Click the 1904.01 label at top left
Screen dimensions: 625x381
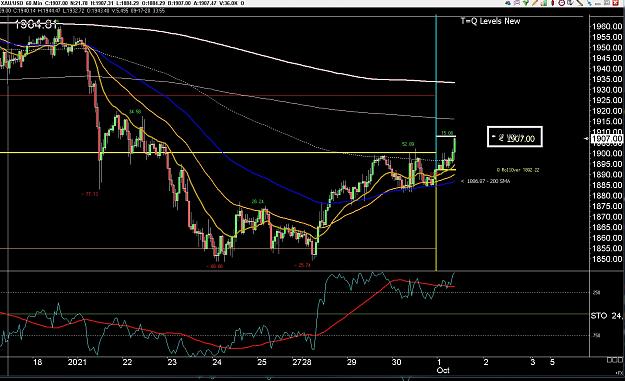pos(36,24)
